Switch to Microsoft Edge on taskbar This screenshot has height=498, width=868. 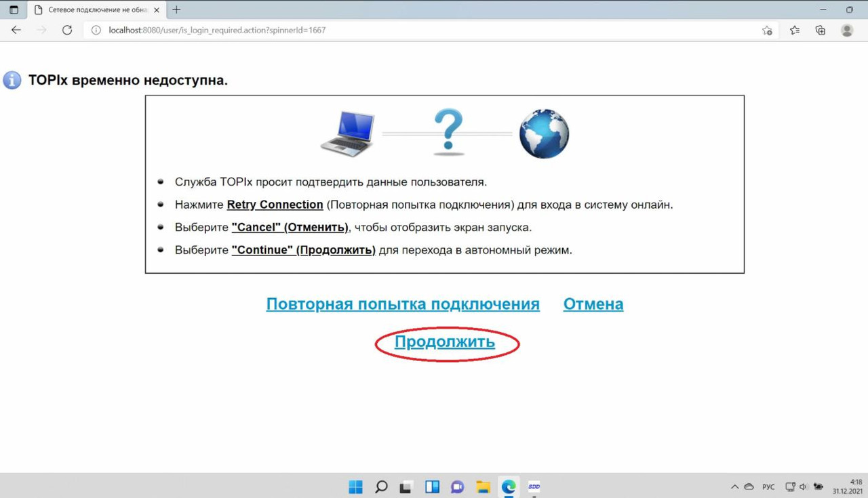click(x=509, y=486)
